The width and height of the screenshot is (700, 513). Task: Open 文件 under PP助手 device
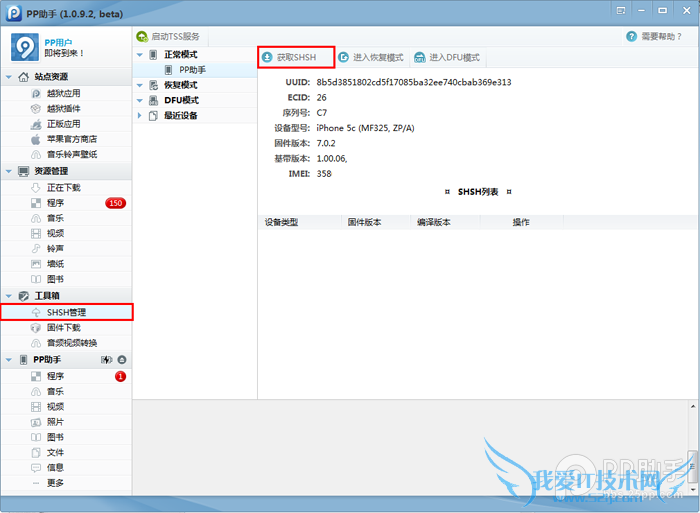click(66, 453)
